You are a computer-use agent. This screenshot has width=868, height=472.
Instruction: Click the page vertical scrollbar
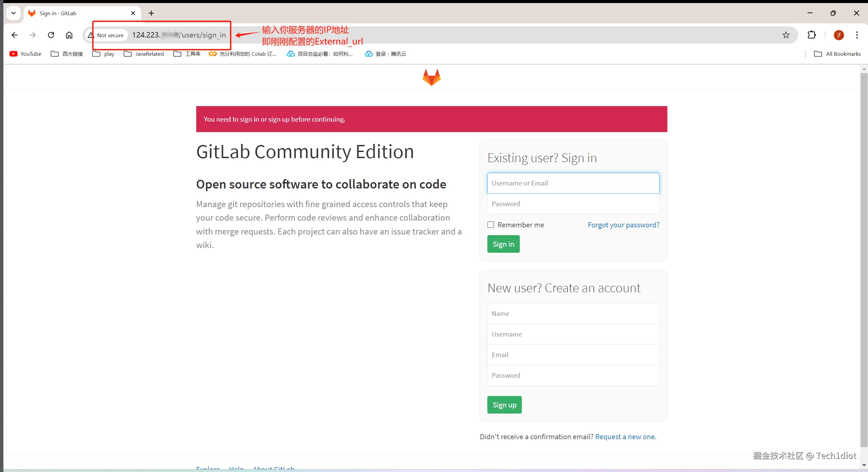(x=864, y=257)
